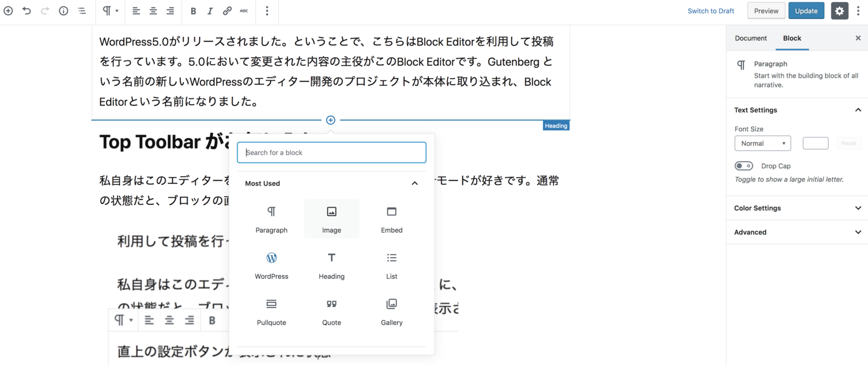Click the Heading label tag

[556, 126]
